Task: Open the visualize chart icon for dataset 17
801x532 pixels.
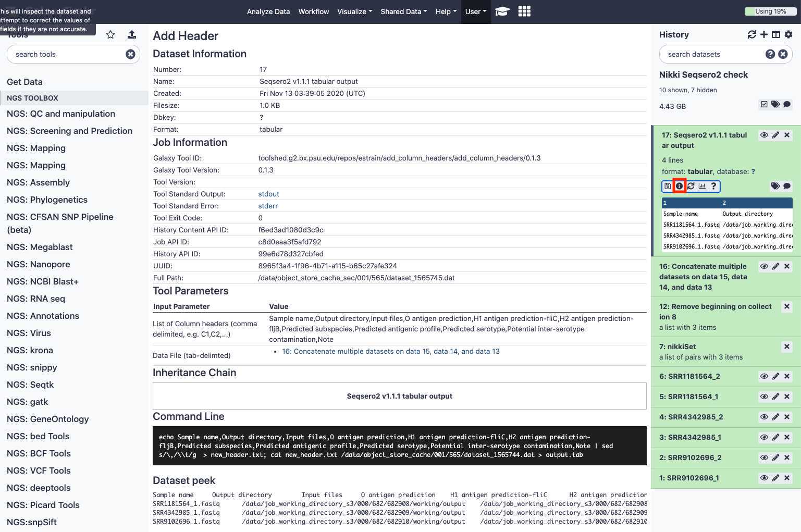Action: [702, 186]
